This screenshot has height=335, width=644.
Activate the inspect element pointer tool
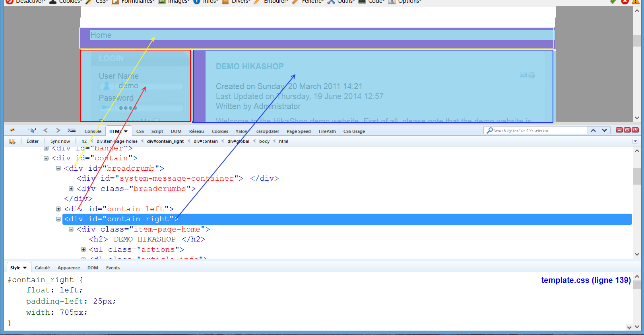coord(32,130)
